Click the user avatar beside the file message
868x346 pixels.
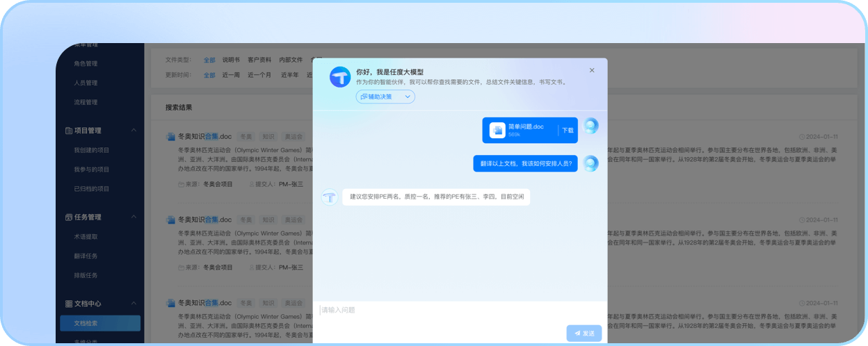click(x=590, y=126)
